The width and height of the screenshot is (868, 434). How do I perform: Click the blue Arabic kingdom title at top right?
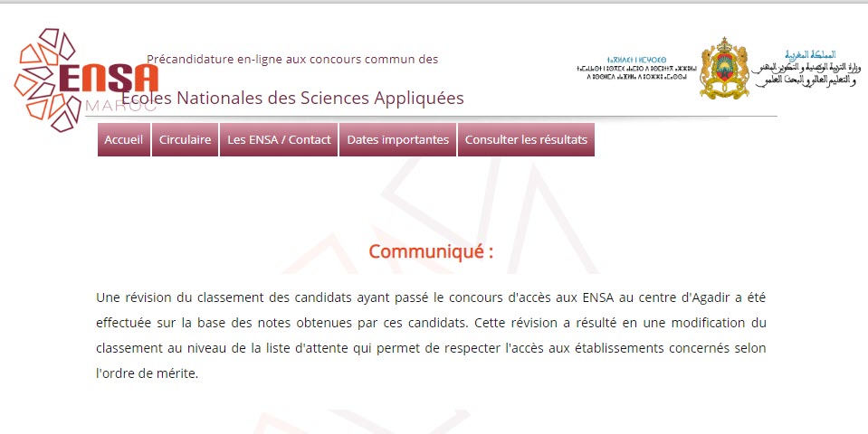810,55
